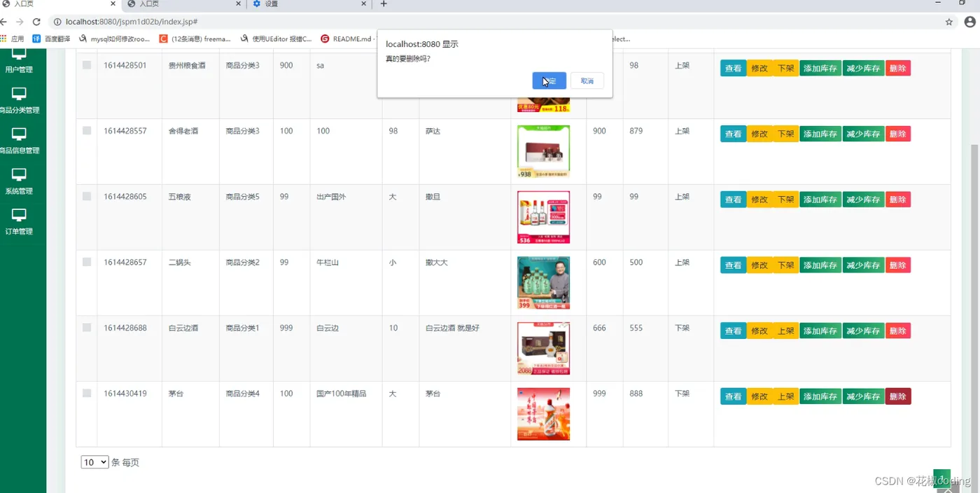Tick the checkbox for 白云边酒 row
980x493 pixels.
tap(87, 327)
